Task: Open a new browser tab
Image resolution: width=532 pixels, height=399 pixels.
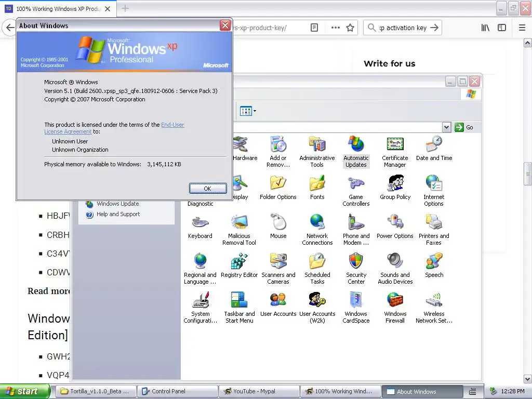Action: (x=125, y=8)
